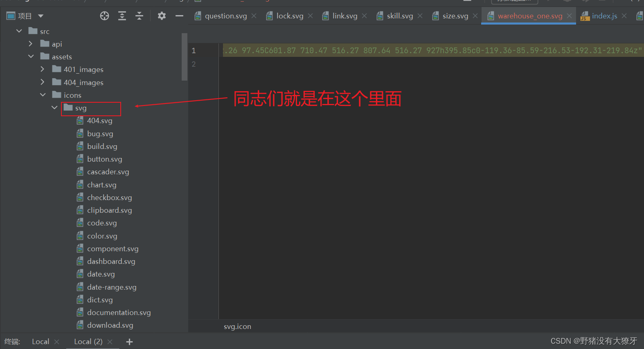Switch to the link.svg tab

pos(345,16)
